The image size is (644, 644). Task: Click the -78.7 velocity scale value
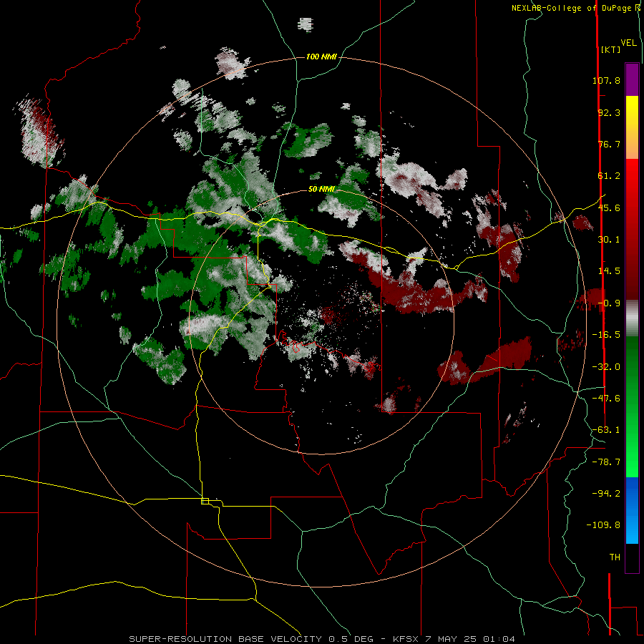(x=606, y=462)
